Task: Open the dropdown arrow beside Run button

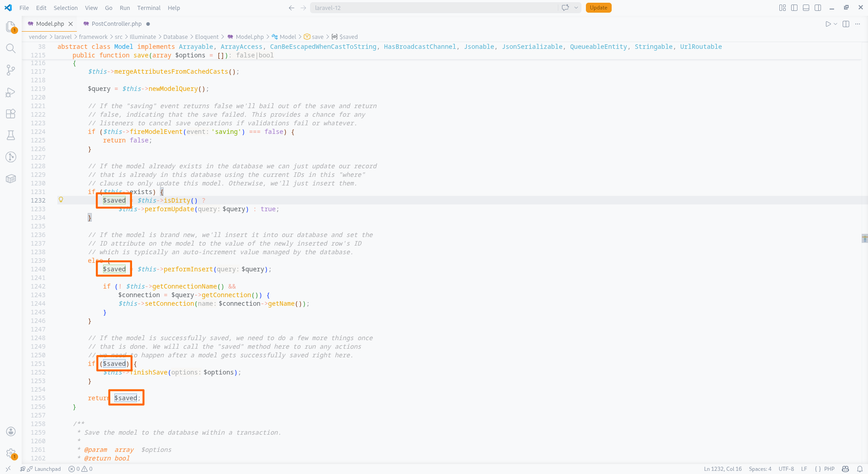Action: pyautogui.click(x=835, y=24)
